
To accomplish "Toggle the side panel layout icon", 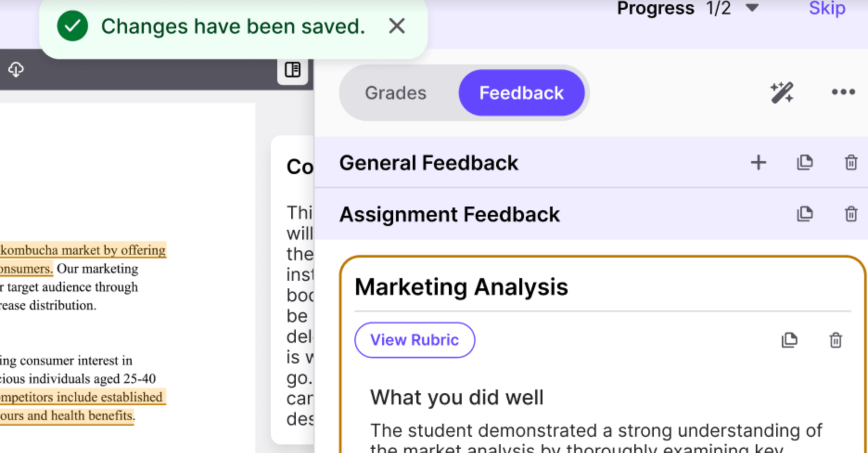I will pos(293,70).
